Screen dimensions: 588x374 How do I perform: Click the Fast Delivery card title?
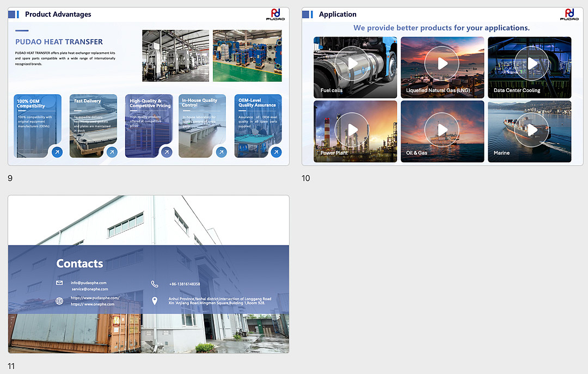87,101
